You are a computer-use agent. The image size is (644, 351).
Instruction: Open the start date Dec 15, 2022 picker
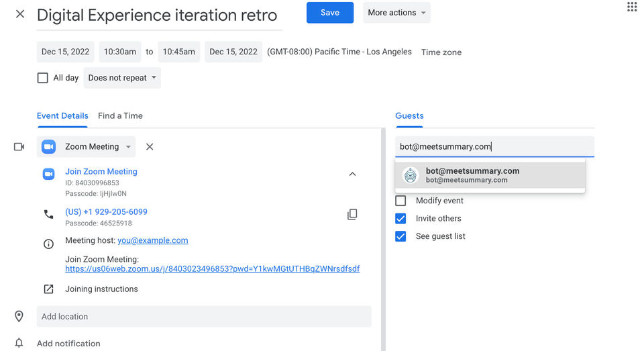point(65,52)
